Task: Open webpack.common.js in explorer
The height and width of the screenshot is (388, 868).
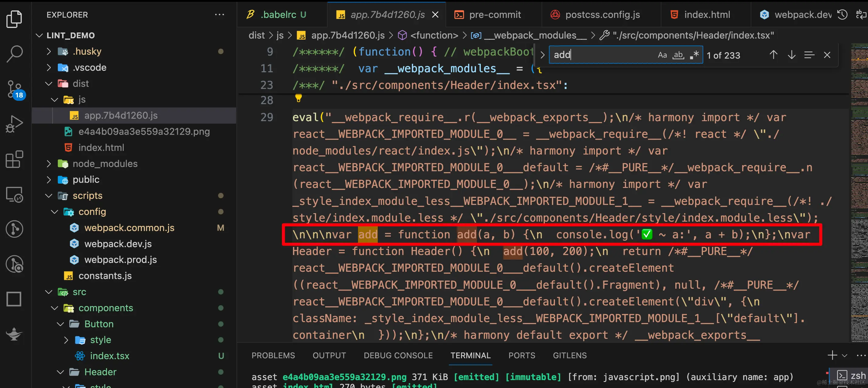Action: 129,228
